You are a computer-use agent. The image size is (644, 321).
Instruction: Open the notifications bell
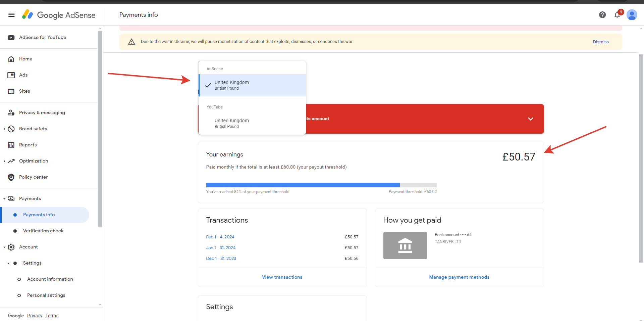(617, 15)
